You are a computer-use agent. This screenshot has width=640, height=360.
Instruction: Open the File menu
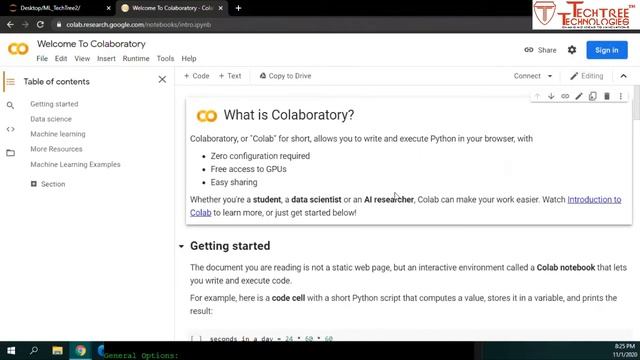pos(42,59)
